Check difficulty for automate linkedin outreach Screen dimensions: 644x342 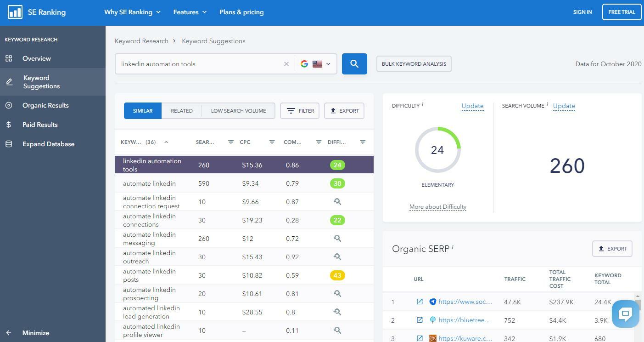337,257
